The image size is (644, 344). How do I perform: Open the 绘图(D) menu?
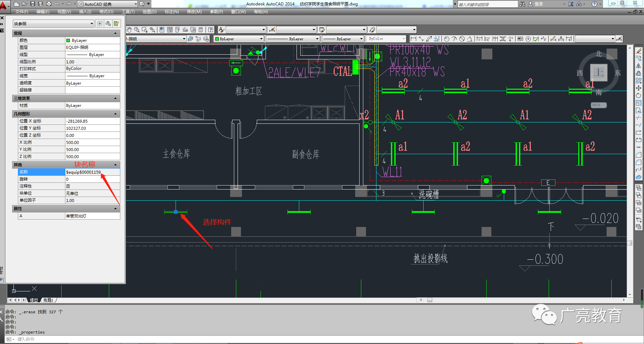tap(150, 12)
